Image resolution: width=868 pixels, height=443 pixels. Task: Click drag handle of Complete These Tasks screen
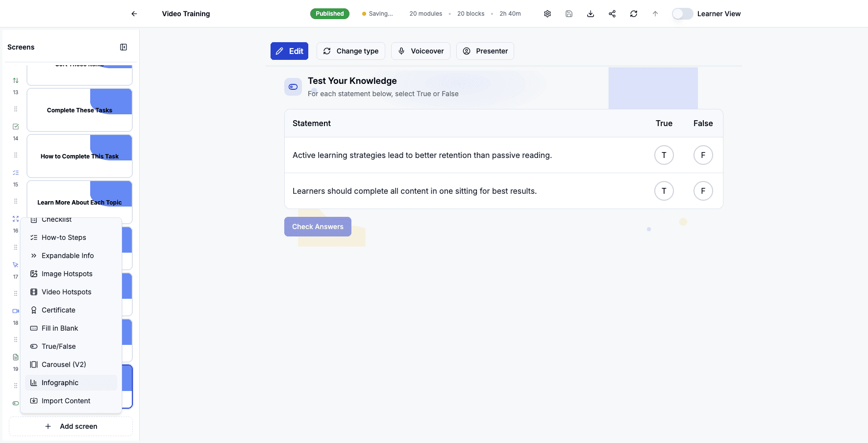click(x=16, y=109)
